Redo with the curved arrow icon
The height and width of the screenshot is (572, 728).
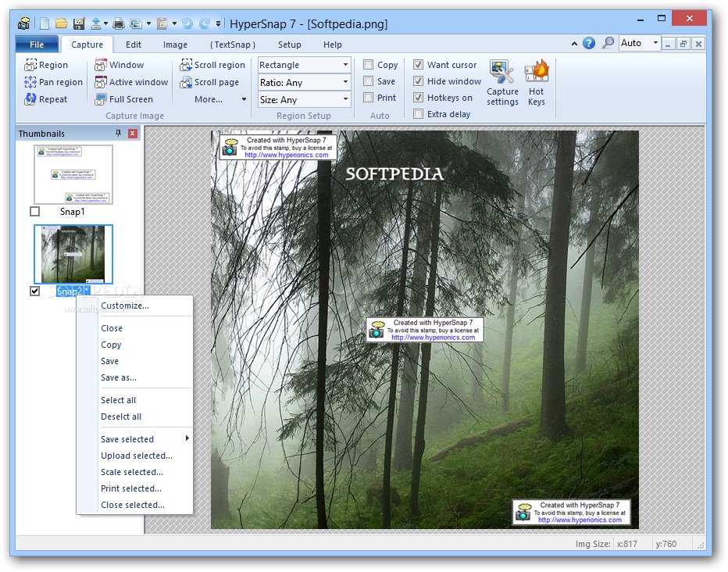[205, 23]
